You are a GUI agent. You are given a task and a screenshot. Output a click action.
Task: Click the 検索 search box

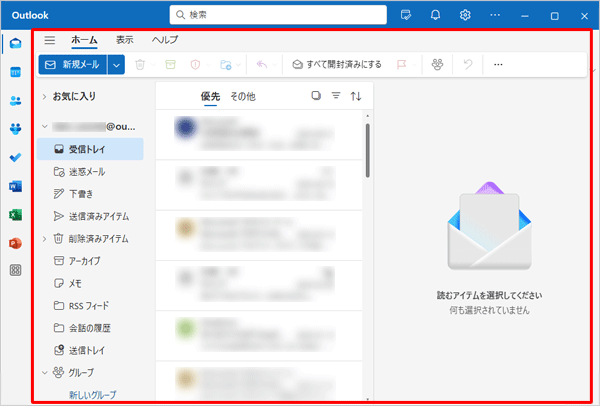tap(278, 15)
